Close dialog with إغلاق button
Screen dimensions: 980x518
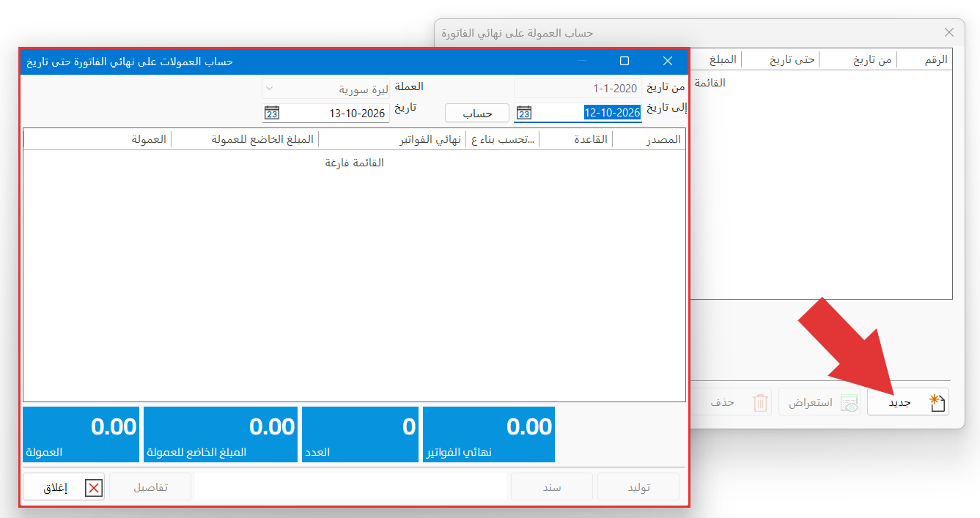click(x=64, y=486)
